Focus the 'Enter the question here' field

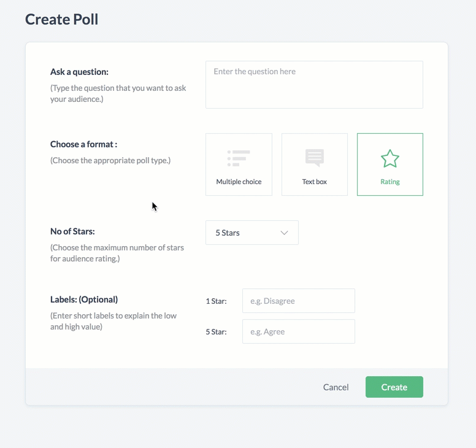coord(314,85)
